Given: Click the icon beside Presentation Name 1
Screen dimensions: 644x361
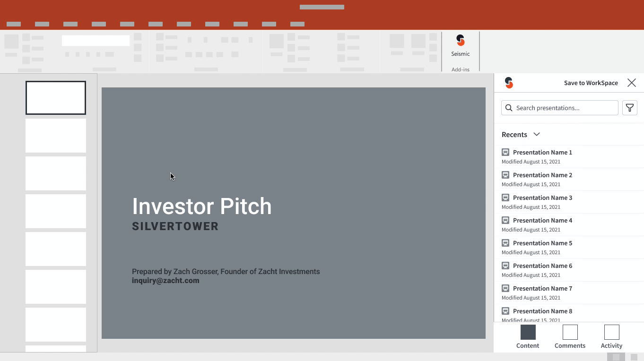Looking at the screenshot, I should coord(505,152).
